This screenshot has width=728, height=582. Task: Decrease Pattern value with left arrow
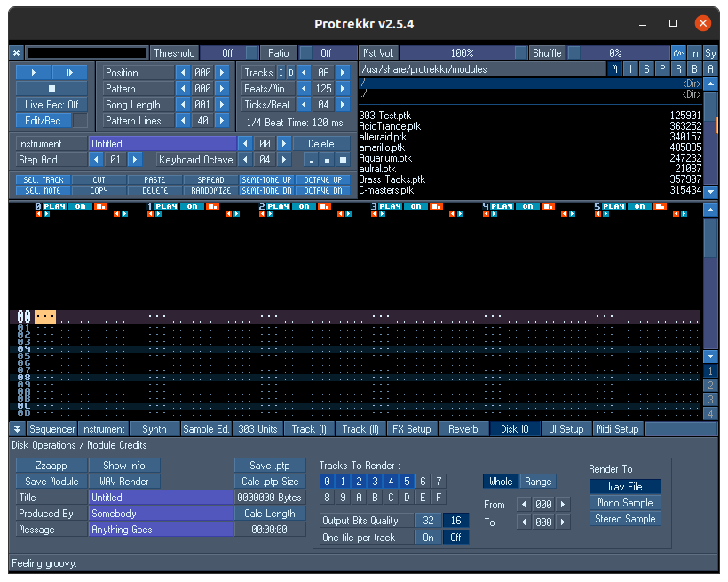tap(183, 88)
